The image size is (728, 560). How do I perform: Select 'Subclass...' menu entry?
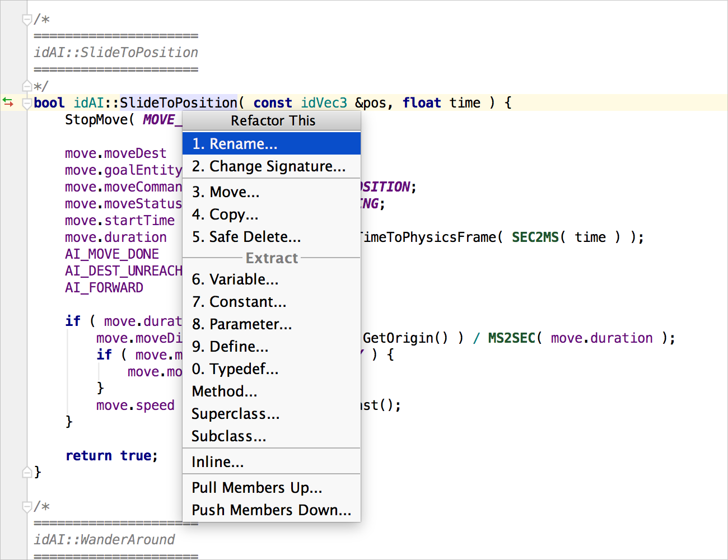[x=272, y=436]
